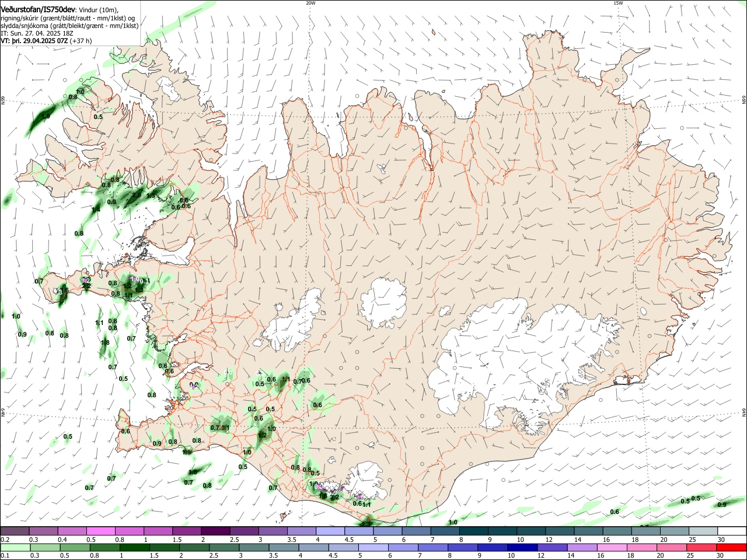Select the green rain swatch between 0.3 and 0.5
The height and width of the screenshot is (560, 747).
pos(45,548)
